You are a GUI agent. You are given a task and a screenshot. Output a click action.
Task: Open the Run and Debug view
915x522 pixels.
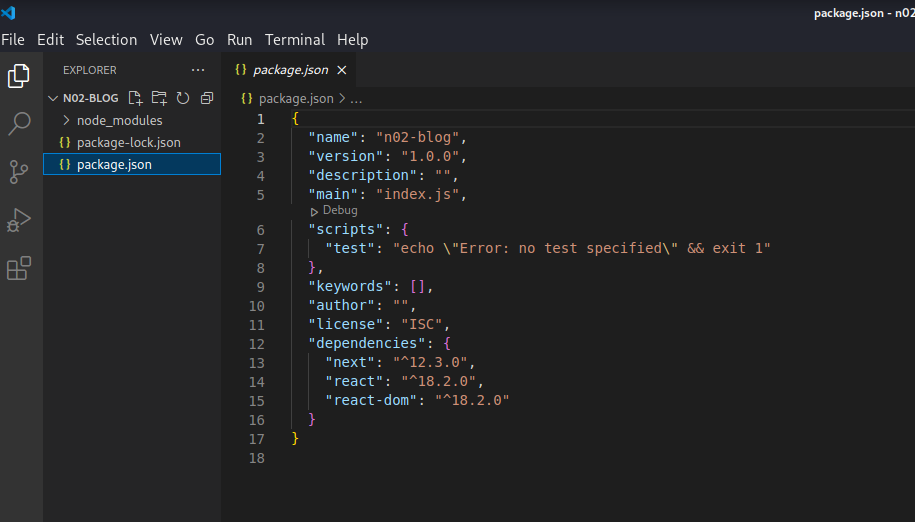19,220
